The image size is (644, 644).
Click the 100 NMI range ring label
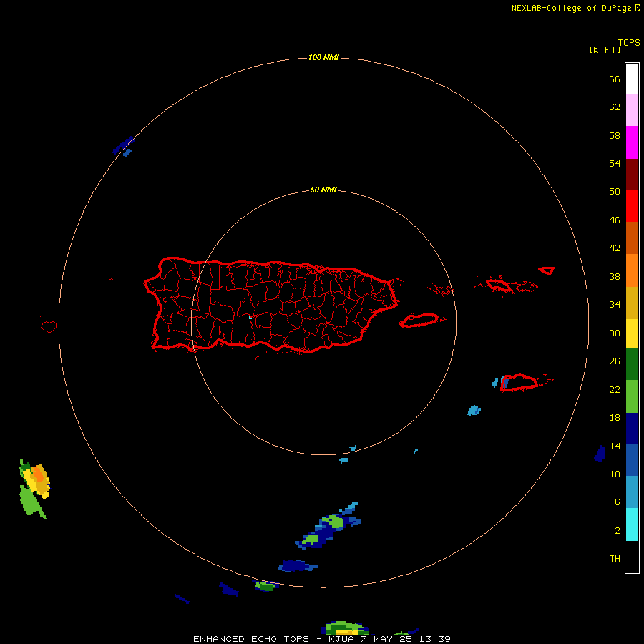point(323,57)
